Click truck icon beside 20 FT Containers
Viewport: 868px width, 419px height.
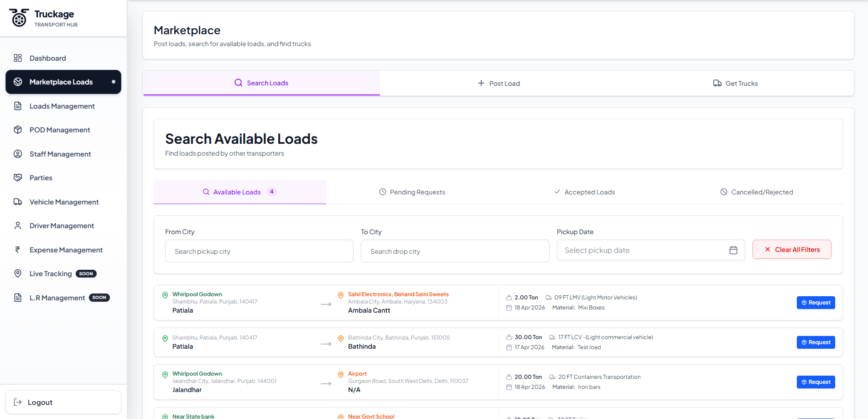552,377
